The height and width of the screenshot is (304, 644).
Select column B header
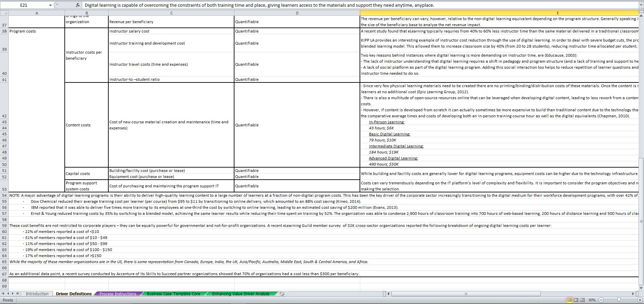(87, 13)
